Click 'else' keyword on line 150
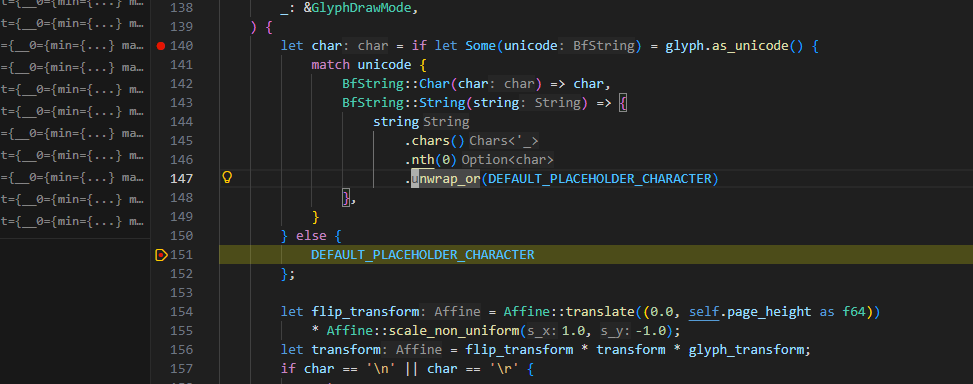The height and width of the screenshot is (384, 973). pyautogui.click(x=311, y=236)
